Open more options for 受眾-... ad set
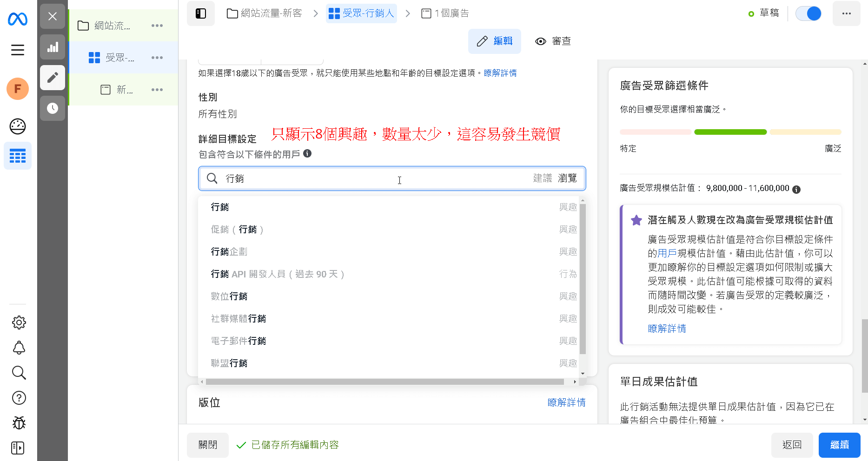868x461 pixels. (x=157, y=58)
